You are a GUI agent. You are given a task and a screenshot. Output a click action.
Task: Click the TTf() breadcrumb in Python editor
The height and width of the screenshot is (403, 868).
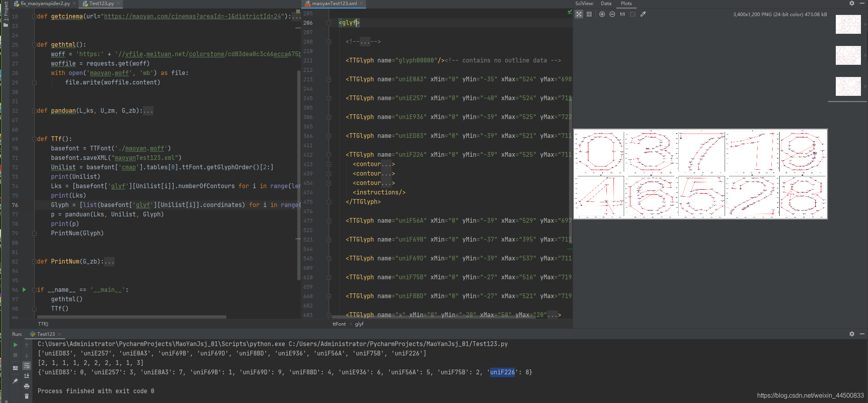pyautogui.click(x=43, y=324)
